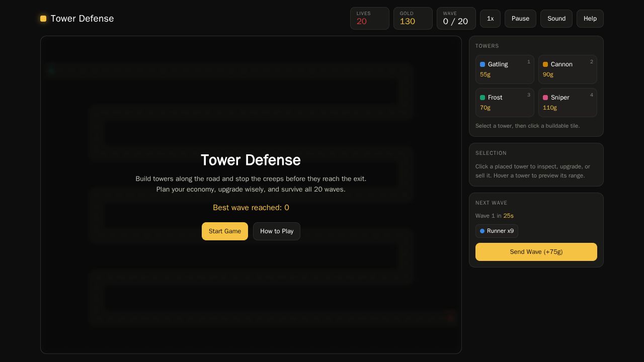Click the Wave counter 0 / 20
The width and height of the screenshot is (644, 362).
(456, 19)
